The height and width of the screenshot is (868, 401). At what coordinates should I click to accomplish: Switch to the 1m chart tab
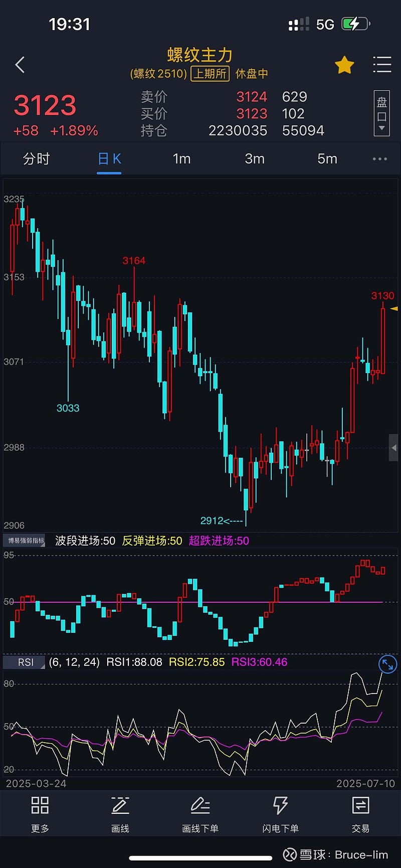coord(181,159)
